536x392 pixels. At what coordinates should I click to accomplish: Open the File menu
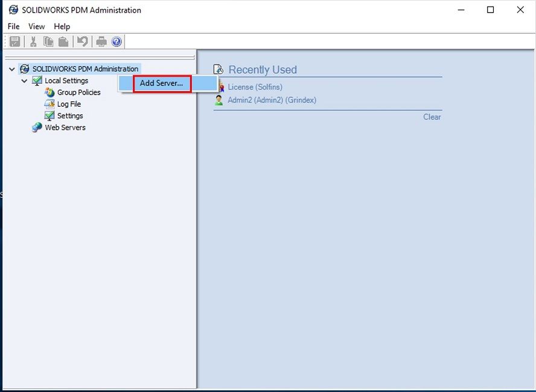click(x=13, y=27)
